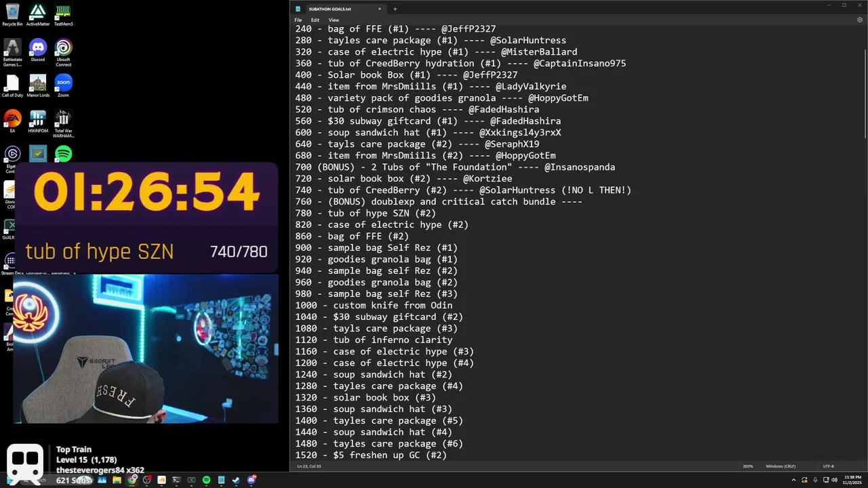Switch to Notepad in the taskbar
The width and height of the screenshot is (868, 488).
[x=221, y=480]
